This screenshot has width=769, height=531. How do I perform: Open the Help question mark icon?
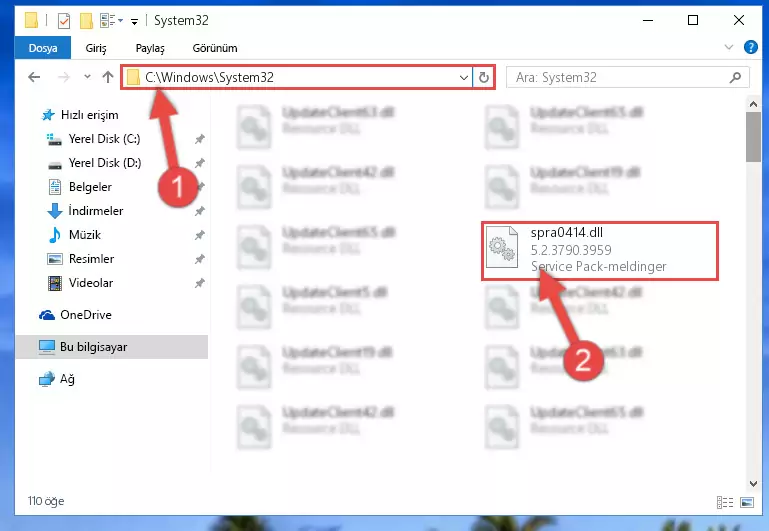(x=750, y=47)
